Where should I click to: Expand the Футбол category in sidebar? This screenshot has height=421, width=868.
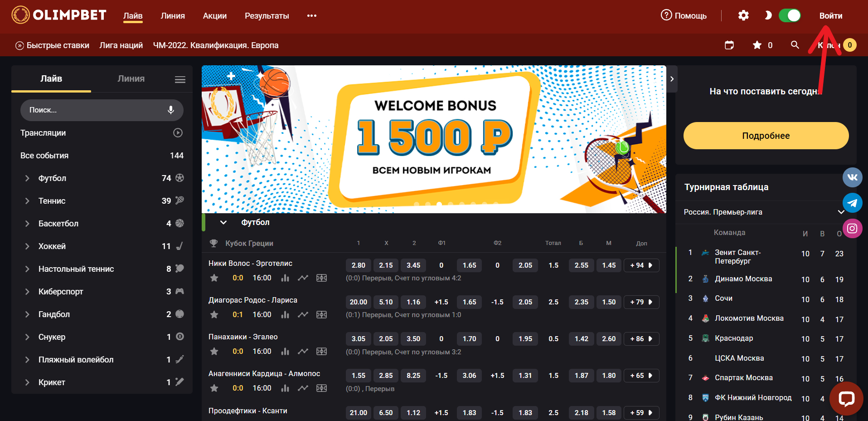click(27, 178)
